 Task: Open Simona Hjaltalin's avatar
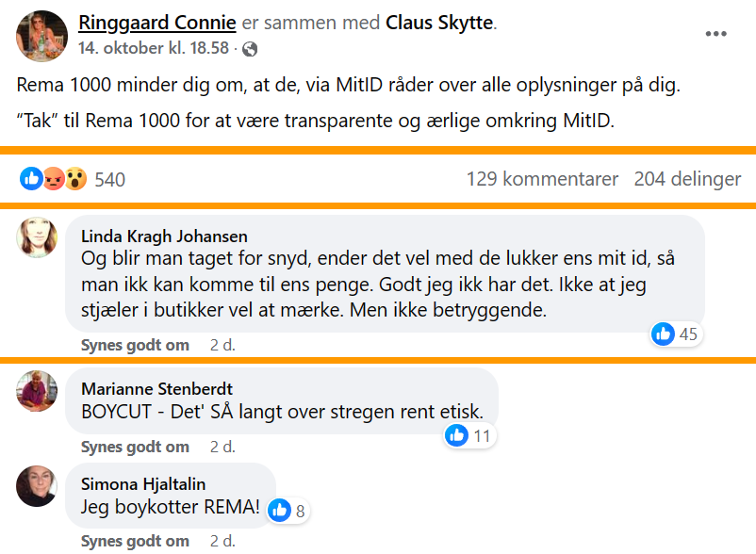click(38, 486)
